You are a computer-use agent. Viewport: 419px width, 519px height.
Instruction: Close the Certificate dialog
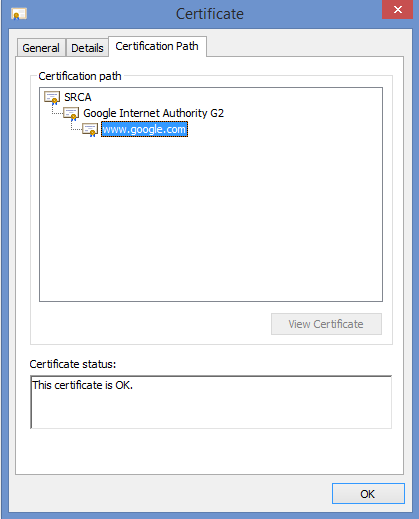398,10
